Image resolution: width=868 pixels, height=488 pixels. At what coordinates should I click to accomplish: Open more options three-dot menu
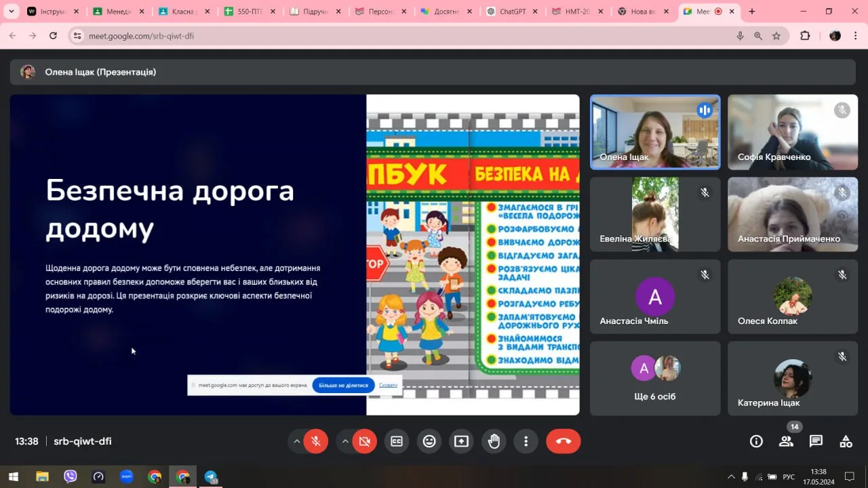coord(526,441)
